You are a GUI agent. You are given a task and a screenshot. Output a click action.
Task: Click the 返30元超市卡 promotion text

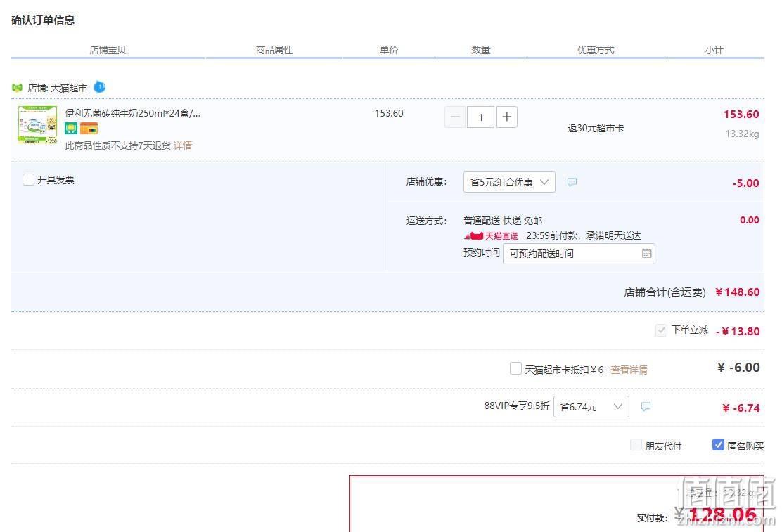pyautogui.click(x=596, y=128)
